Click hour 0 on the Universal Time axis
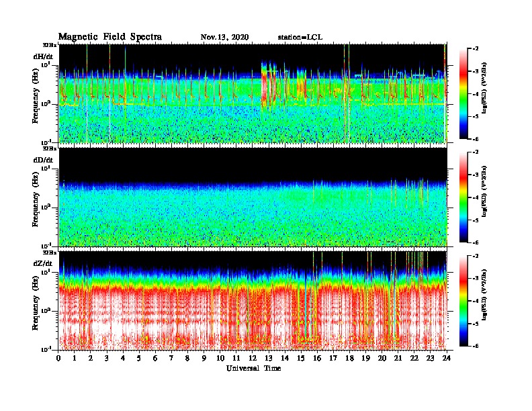 tap(58, 359)
